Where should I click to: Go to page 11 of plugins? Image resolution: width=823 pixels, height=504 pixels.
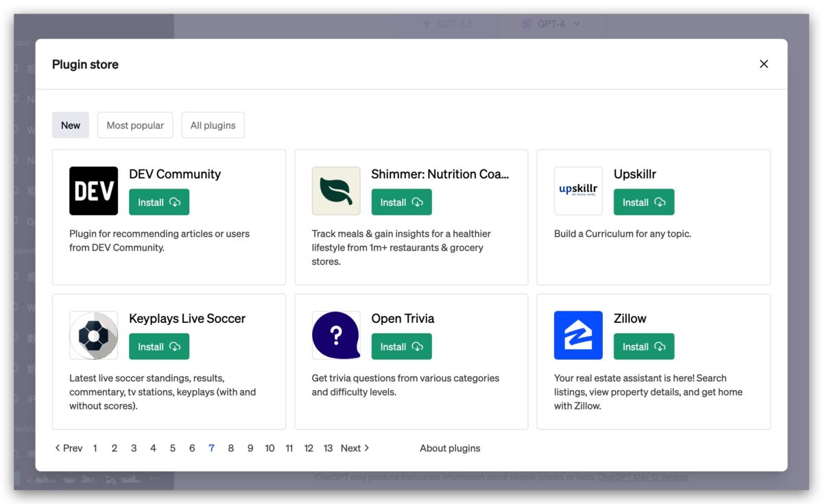[289, 448]
